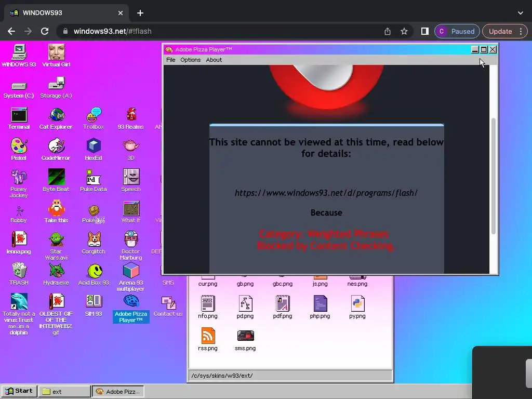Select nfo.png in the ext window
Viewport: 532px width, 399px height.
point(208,308)
